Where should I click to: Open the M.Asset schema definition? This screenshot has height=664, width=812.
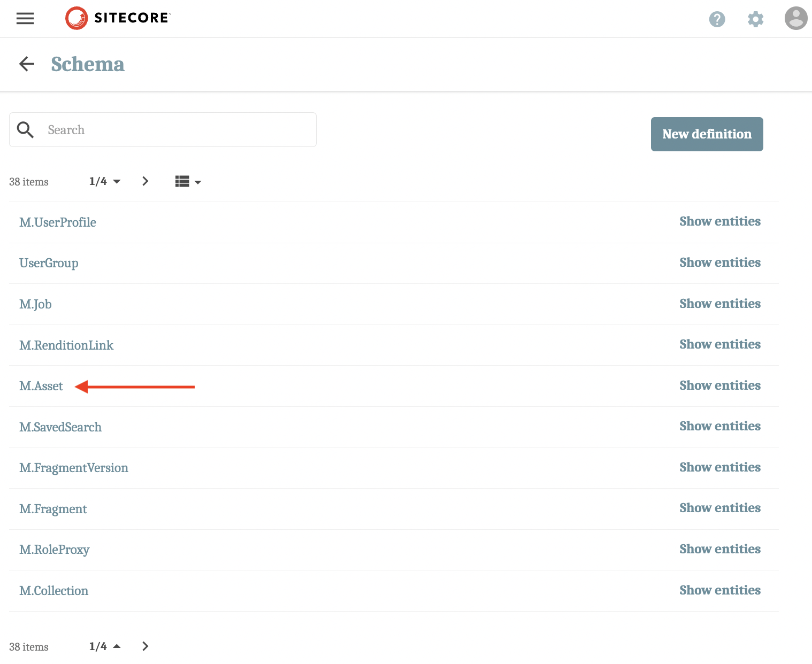pos(41,385)
